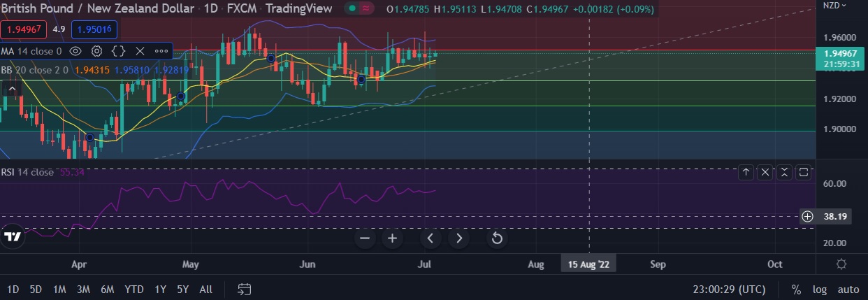The width and height of the screenshot is (868, 300).
Task: Collapse the indicator legend chevron
Action: (11, 89)
